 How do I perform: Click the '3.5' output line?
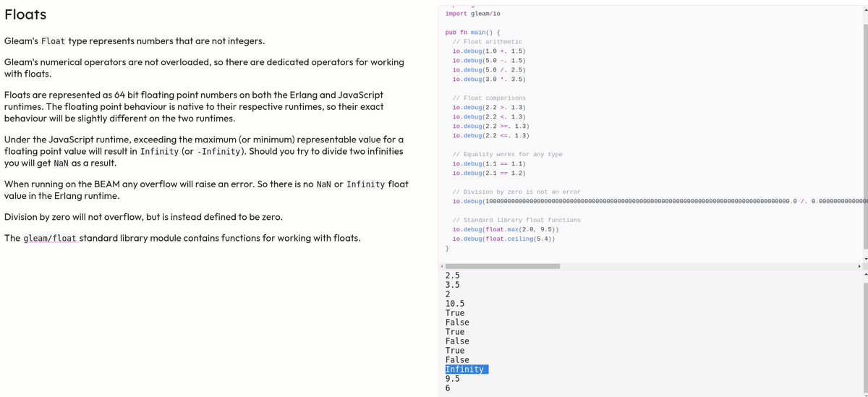point(453,285)
